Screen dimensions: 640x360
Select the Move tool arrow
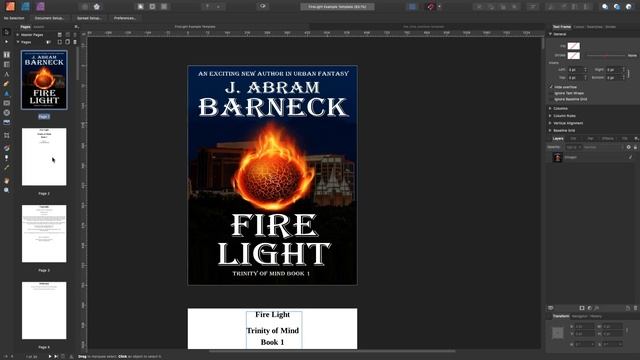pos(6,32)
